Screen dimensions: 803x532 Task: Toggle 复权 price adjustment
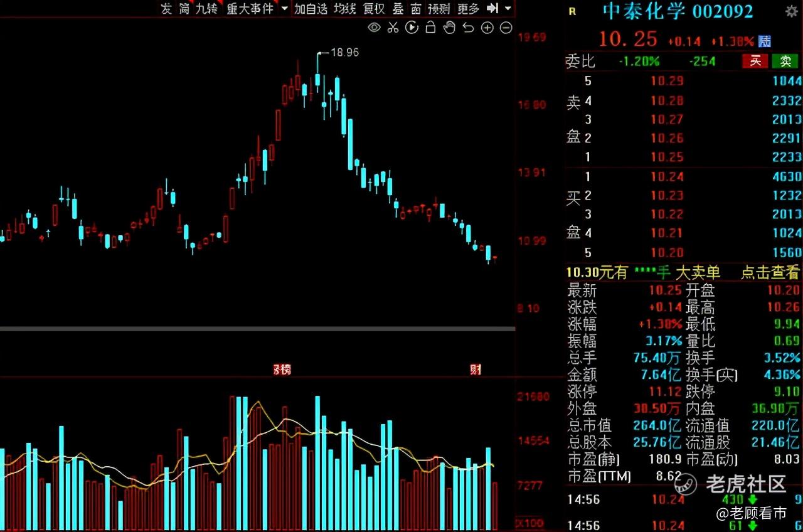pos(374,8)
